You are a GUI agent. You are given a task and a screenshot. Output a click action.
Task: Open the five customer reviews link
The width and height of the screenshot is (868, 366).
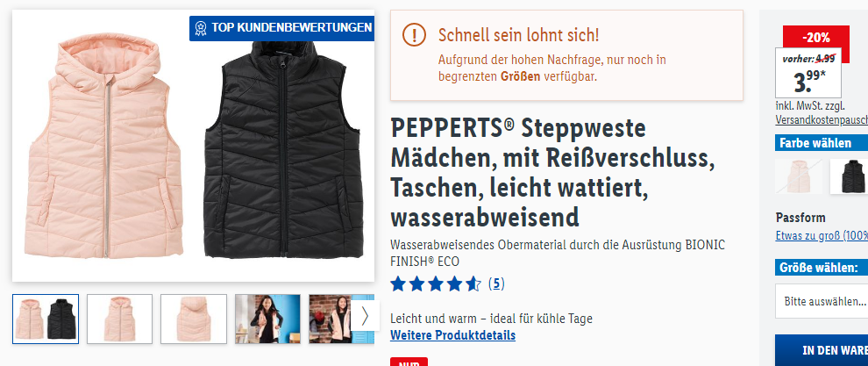tap(496, 283)
